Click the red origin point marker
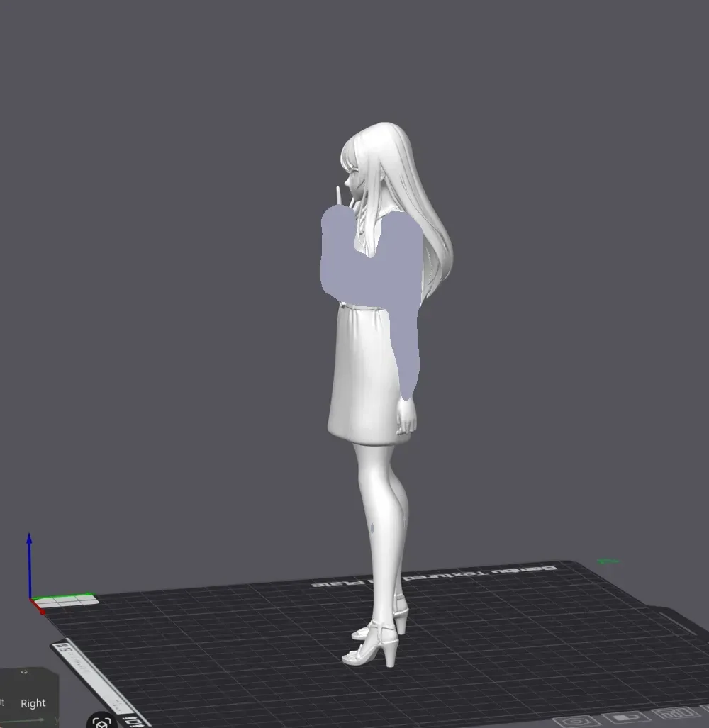Viewport: 709px width, 728px height. click(43, 612)
